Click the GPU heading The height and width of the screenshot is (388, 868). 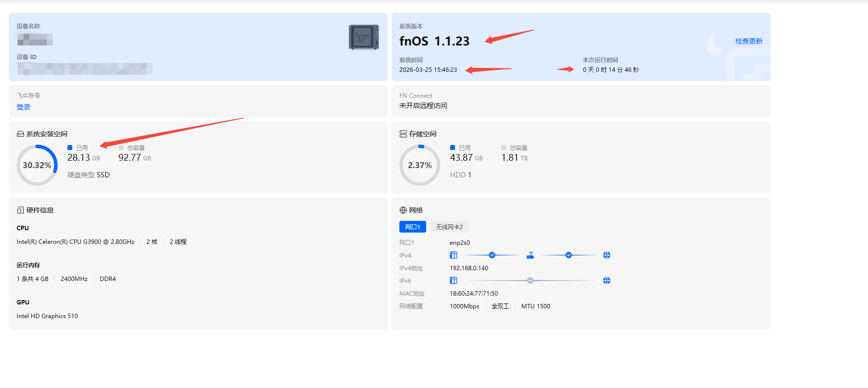pyautogui.click(x=23, y=302)
